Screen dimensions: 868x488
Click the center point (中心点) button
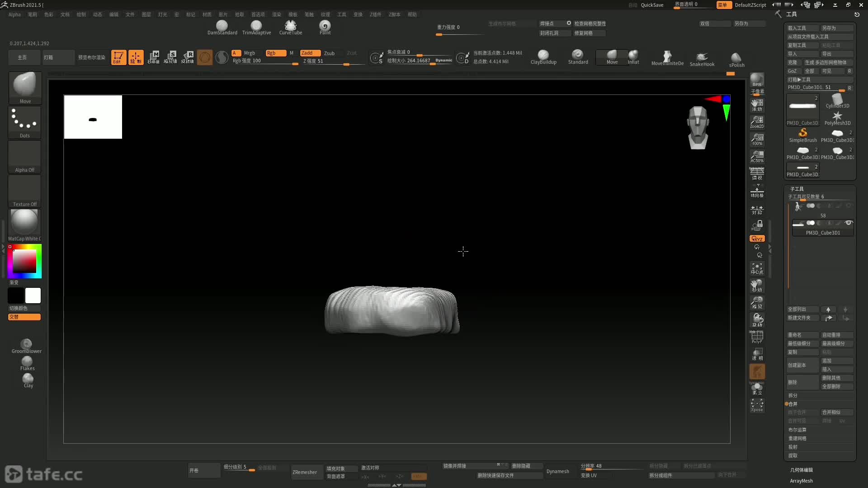coord(757,268)
